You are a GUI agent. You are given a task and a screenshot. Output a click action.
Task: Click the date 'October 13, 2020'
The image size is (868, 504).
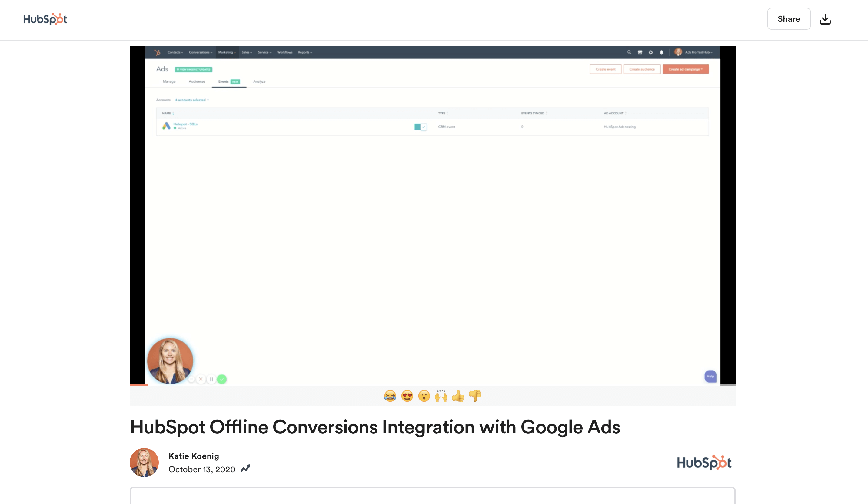[x=202, y=469]
